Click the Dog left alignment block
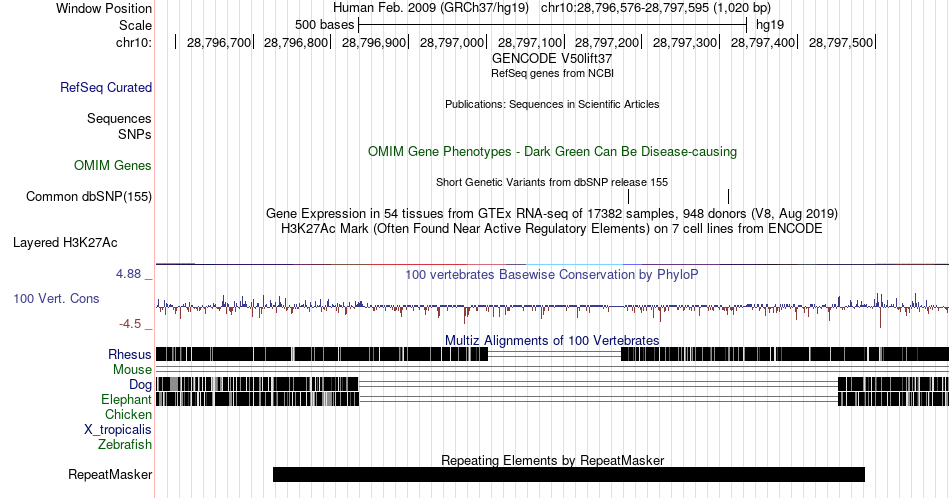 click(x=257, y=384)
